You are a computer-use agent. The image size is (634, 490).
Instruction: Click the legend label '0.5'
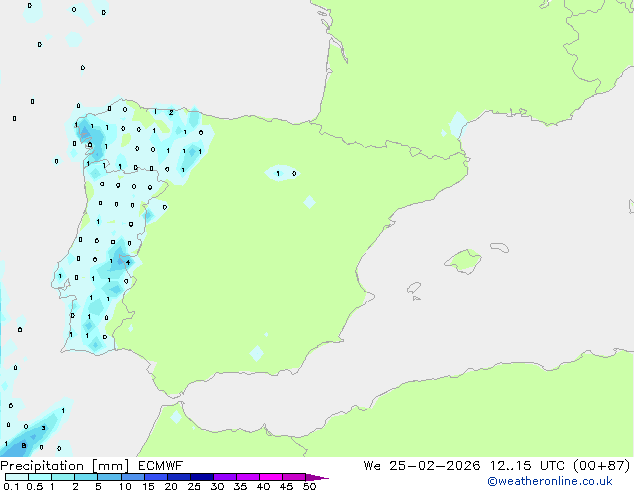coord(35,486)
